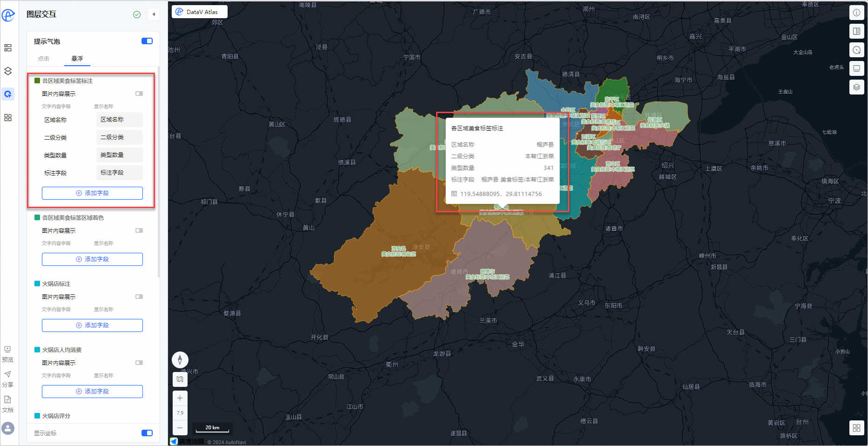Image resolution: width=868 pixels, height=446 pixels.
Task: Add field for 火锅店人均消费
Action: [x=92, y=392]
